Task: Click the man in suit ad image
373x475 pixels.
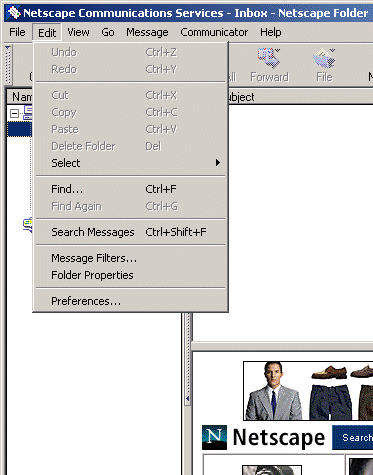Action: [x=273, y=391]
